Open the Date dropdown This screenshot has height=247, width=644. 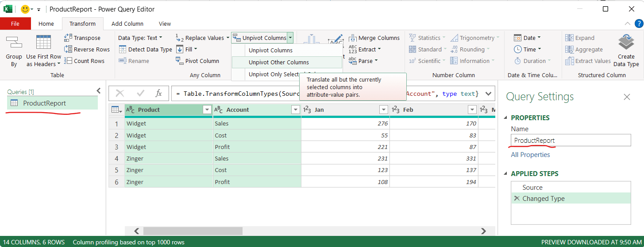(527, 38)
